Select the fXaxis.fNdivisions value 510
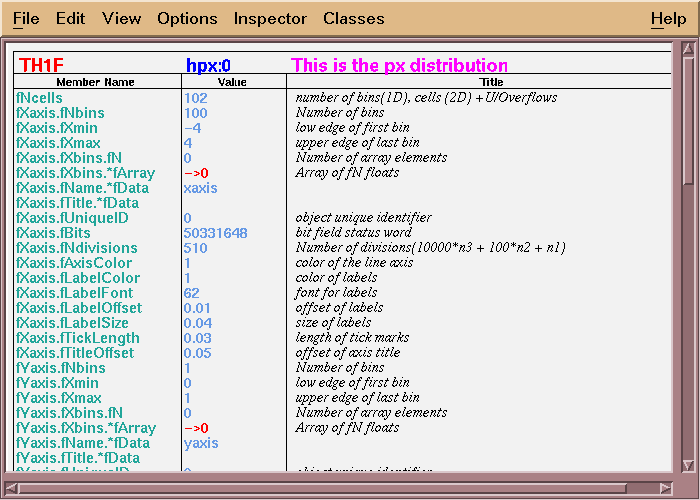Screen dimensions: 700x500 (x=195, y=248)
